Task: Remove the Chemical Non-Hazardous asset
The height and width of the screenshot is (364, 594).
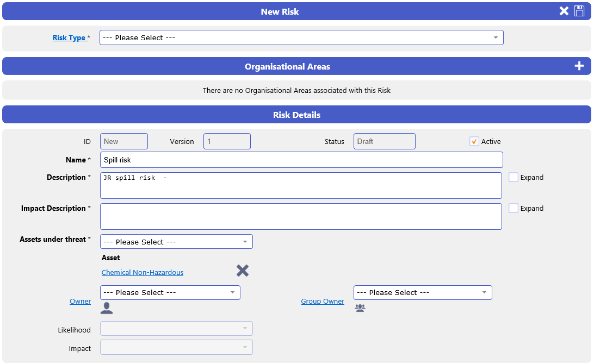Action: [x=243, y=271]
